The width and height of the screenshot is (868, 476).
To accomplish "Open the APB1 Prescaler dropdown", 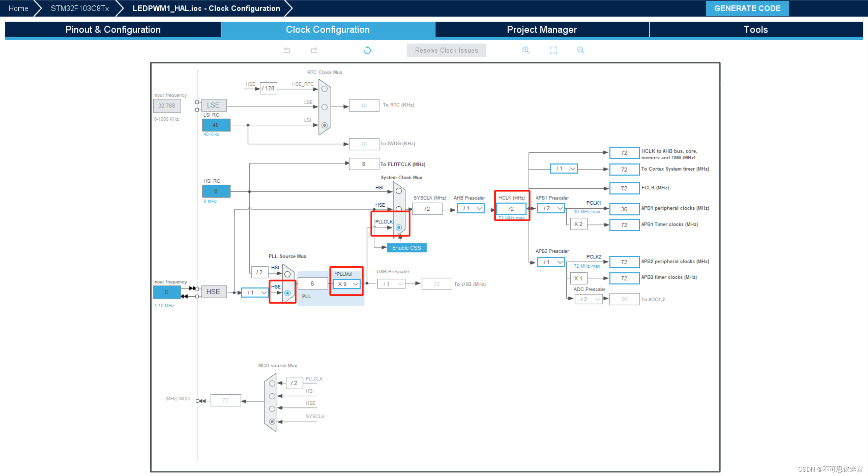I will [x=551, y=208].
